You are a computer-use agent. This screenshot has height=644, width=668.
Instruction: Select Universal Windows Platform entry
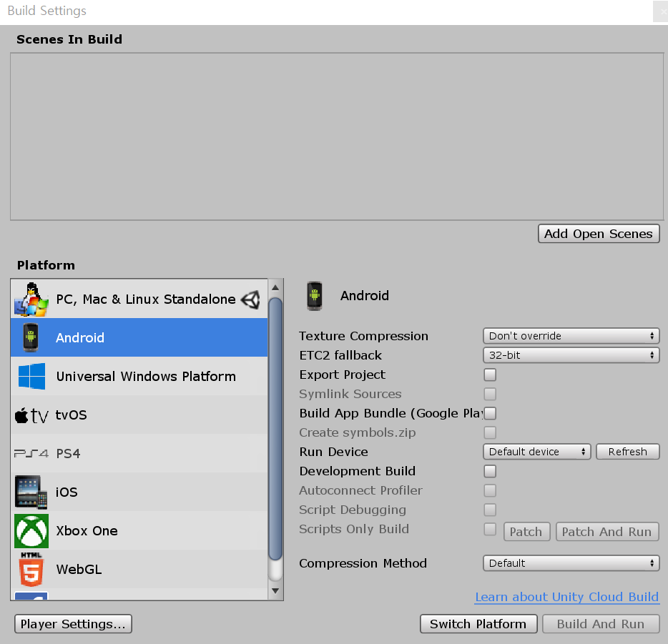point(139,376)
